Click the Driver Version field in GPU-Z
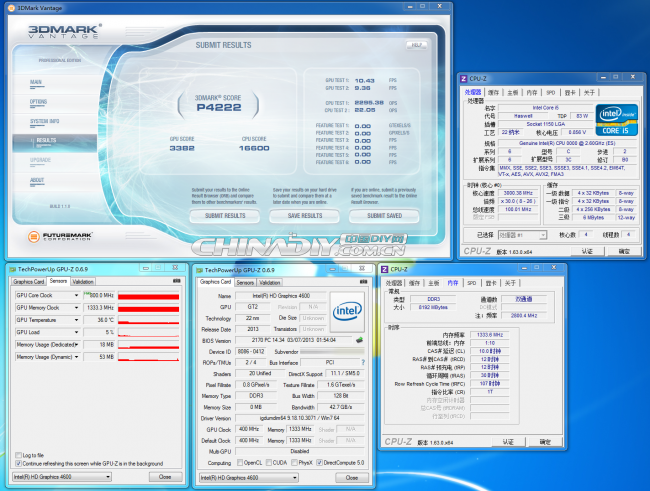 299,418
